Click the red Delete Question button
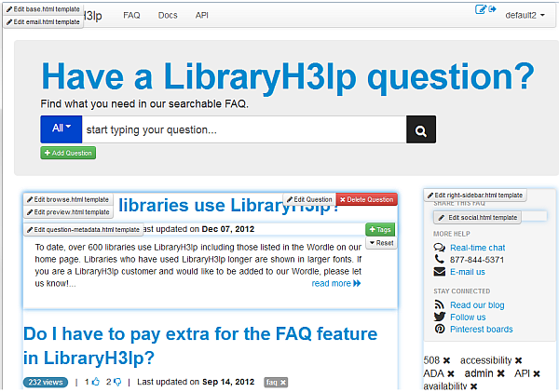The width and height of the screenshot is (559, 392). pos(366,199)
